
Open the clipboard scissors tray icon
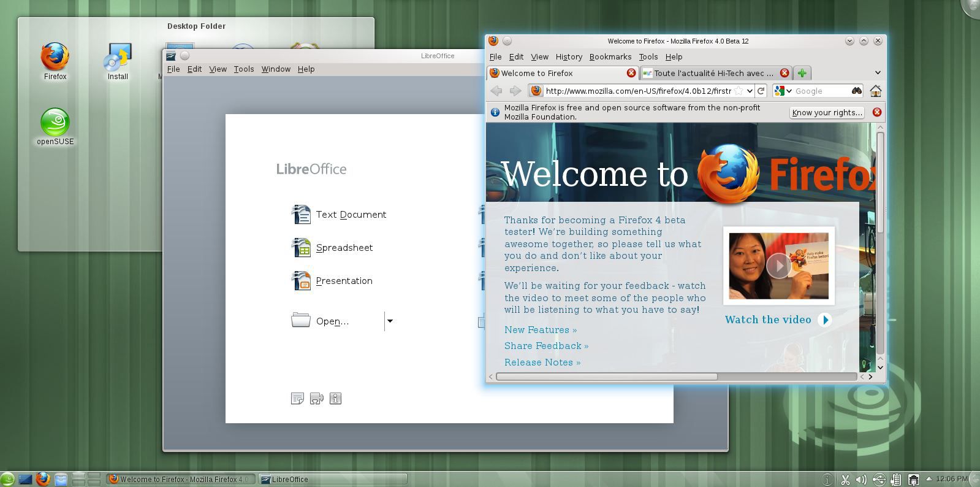pos(845,480)
